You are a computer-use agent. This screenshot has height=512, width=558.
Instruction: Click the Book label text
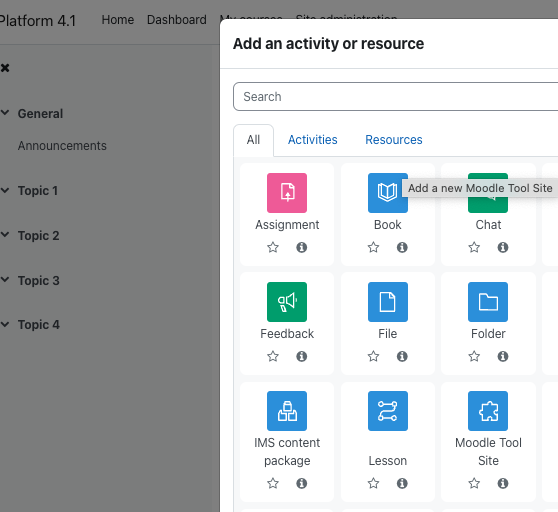click(x=388, y=225)
